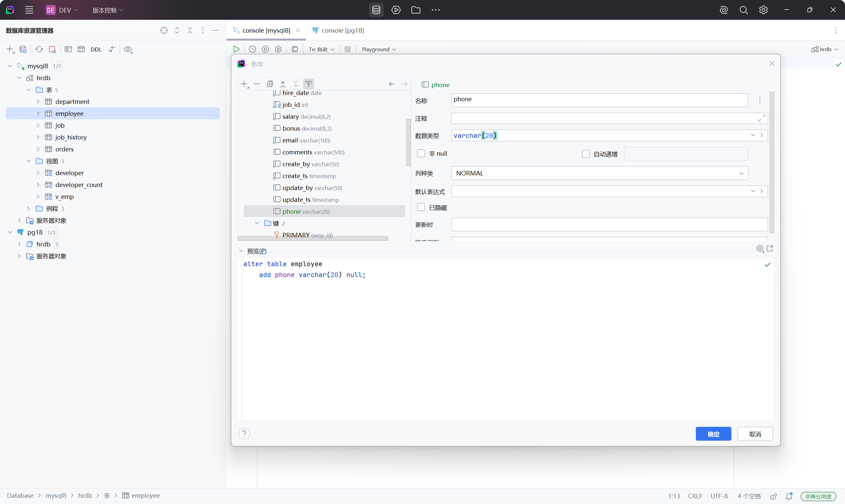This screenshot has height=504, width=845.
Task: Open query history clock icon
Action: (253, 49)
